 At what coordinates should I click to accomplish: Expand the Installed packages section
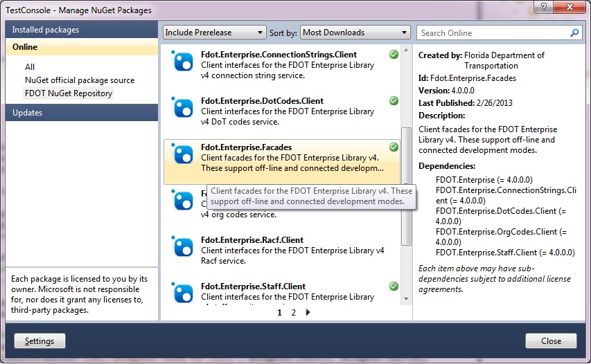pos(82,29)
